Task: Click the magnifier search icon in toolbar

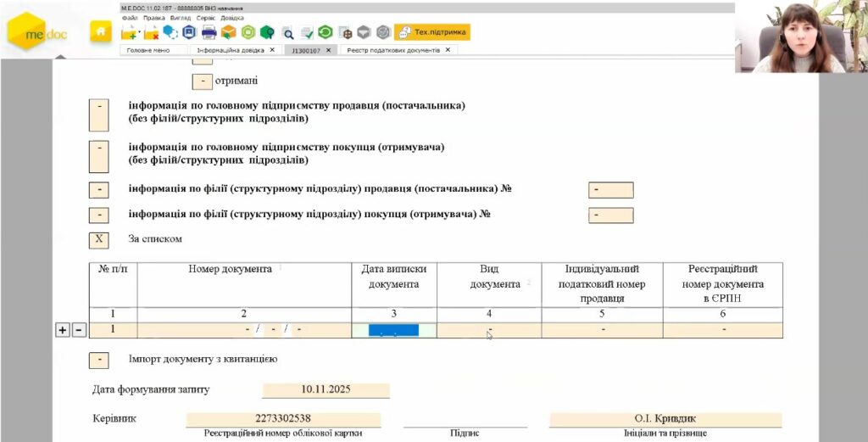Action: (x=287, y=34)
